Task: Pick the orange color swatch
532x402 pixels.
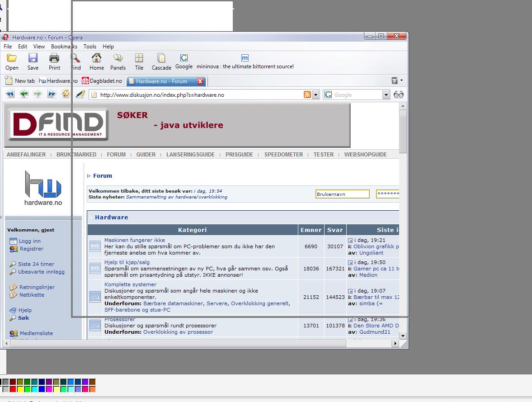Action: (92, 389)
